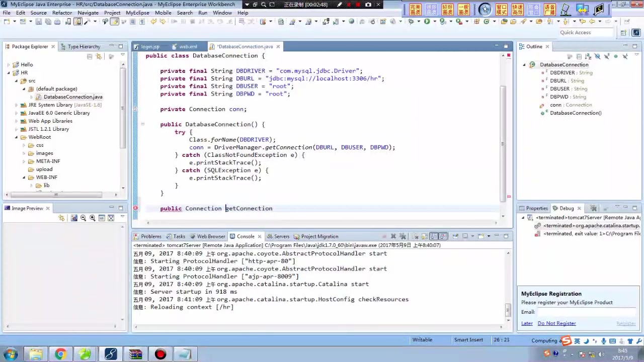Open dropdown arrow beside New icon

click(x=14, y=22)
